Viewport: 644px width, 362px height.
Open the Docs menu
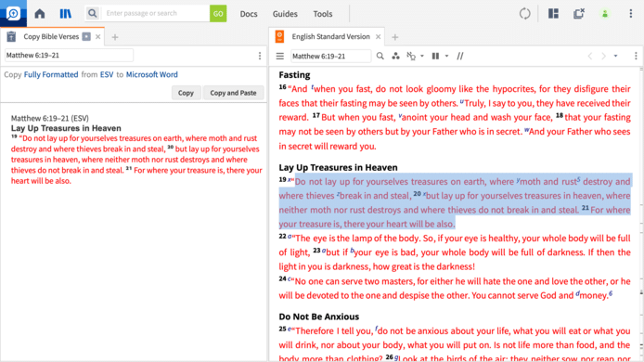point(249,14)
